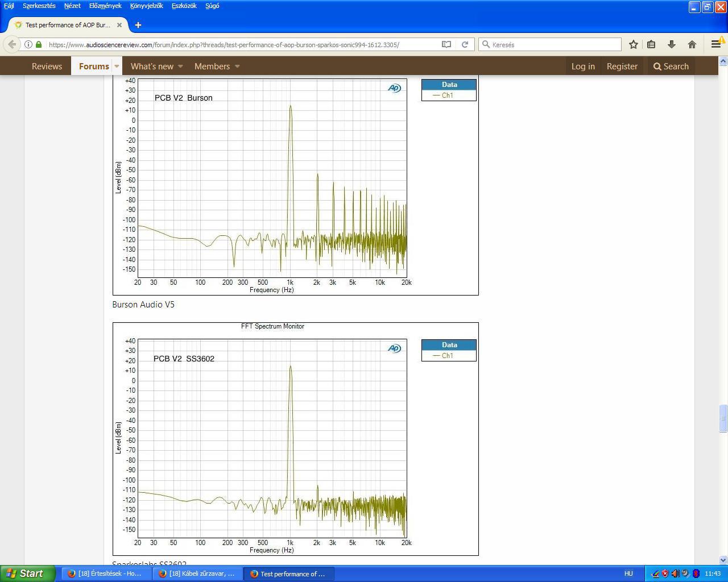The width and height of the screenshot is (728, 582).
Task: Open the PCB V2 Burson spectrum chart image
Action: click(296, 185)
